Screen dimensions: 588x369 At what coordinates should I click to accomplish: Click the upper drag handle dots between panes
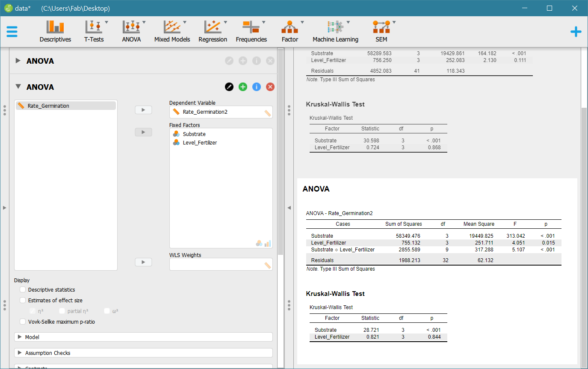click(289, 109)
